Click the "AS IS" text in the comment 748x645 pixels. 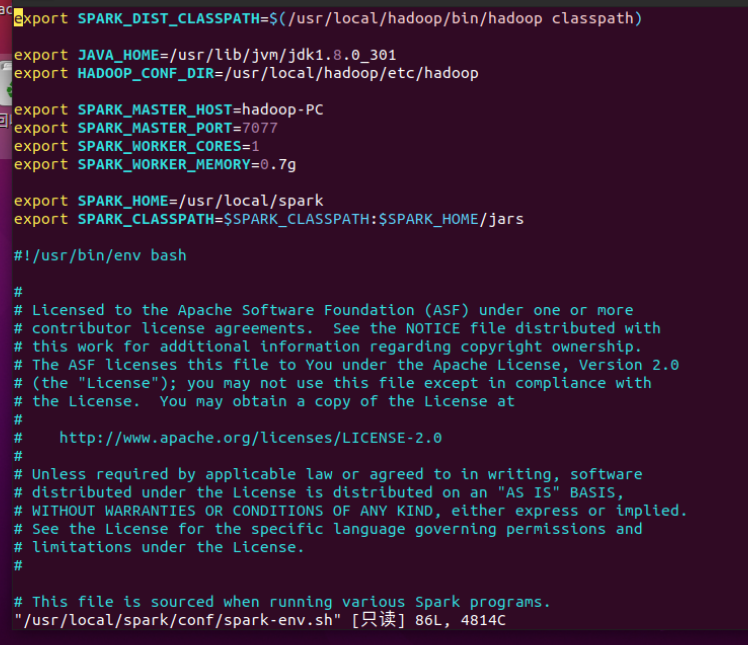pos(529,493)
